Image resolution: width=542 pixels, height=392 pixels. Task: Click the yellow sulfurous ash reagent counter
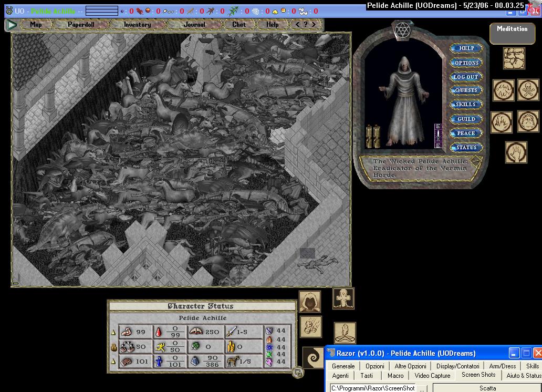(275, 12)
